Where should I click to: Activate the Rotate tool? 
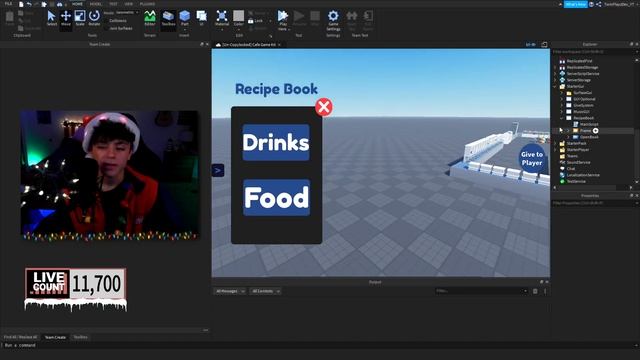click(x=94, y=19)
